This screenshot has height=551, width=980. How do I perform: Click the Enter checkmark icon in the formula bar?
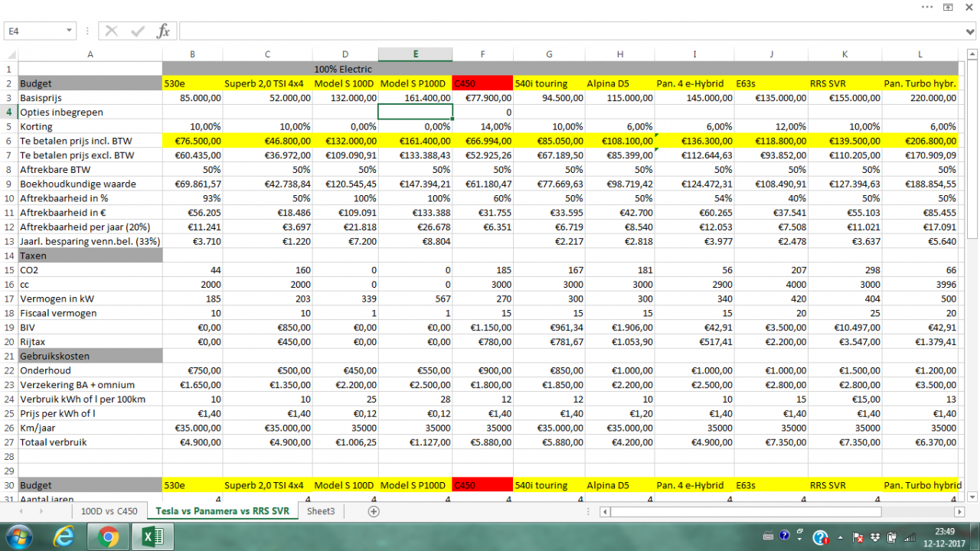click(x=138, y=31)
